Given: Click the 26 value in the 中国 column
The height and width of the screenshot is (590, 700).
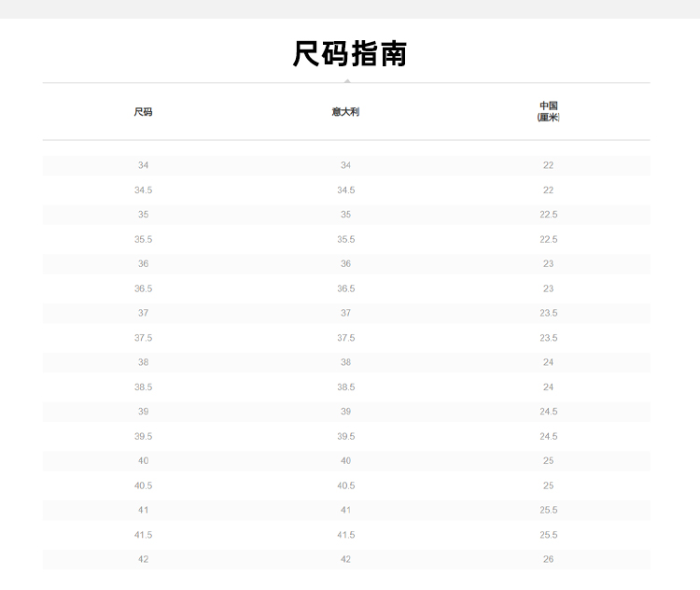Looking at the screenshot, I should 548,559.
